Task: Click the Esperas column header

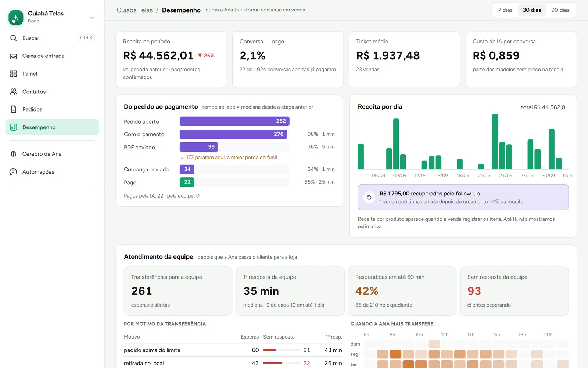Action: coord(250,337)
